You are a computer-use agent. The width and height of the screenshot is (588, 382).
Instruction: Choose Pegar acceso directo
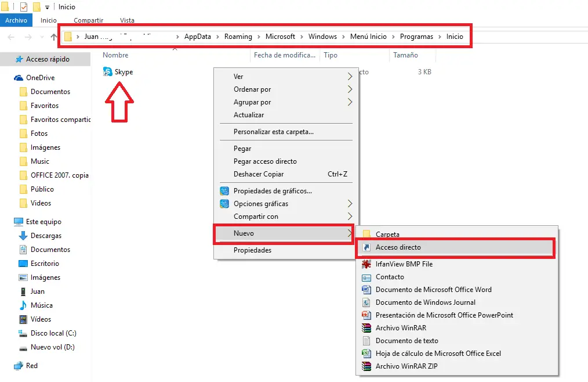point(265,161)
